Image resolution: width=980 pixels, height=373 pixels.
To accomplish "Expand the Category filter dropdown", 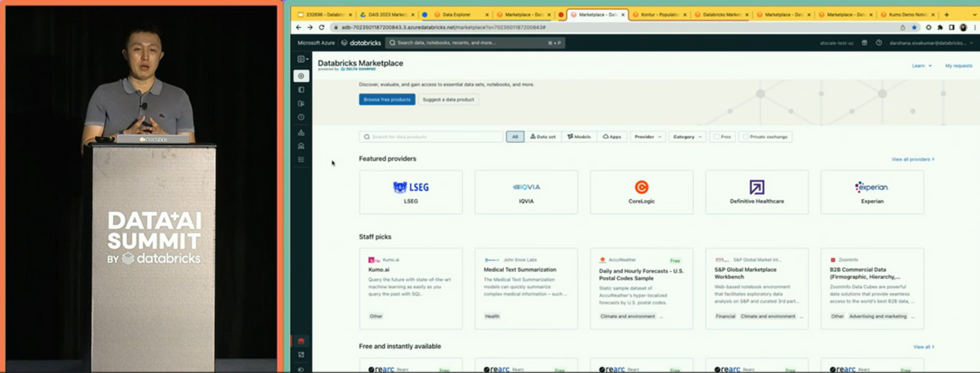I will 687,137.
